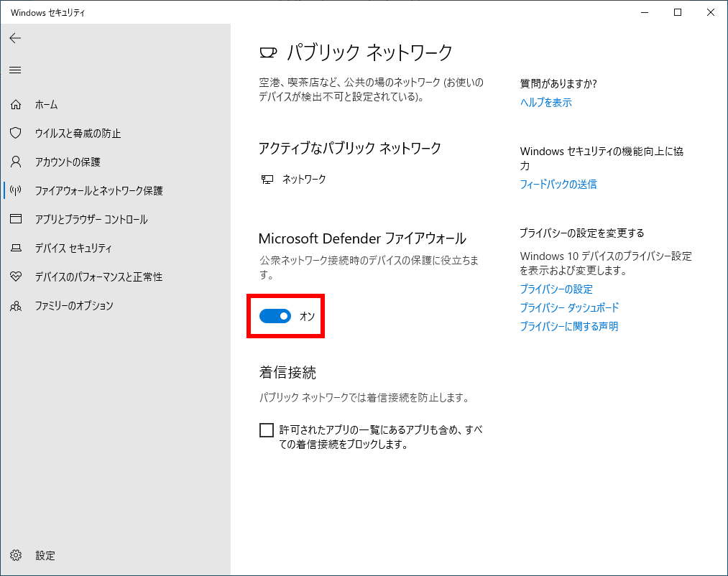This screenshot has height=576, width=728.
Task: Click the 着信接続 heading
Action: (287, 372)
